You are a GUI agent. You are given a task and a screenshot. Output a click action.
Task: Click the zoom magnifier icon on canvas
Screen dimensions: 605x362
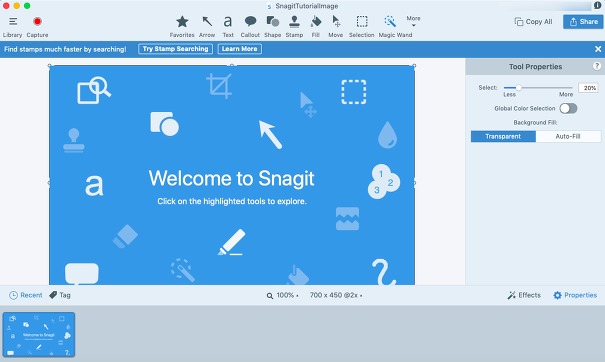point(94,90)
